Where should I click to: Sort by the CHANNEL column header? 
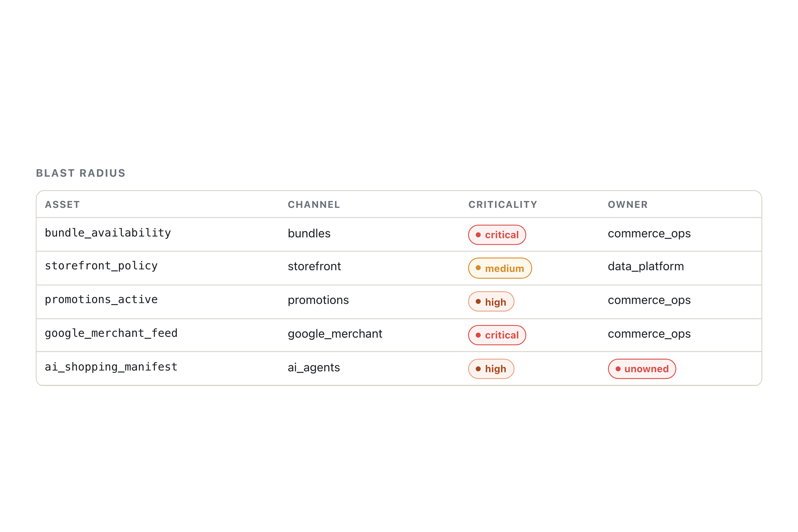pyautogui.click(x=314, y=204)
